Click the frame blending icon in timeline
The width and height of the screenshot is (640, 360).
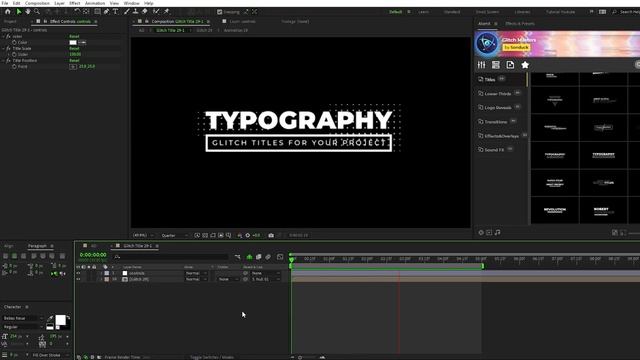pyautogui.click(x=259, y=257)
